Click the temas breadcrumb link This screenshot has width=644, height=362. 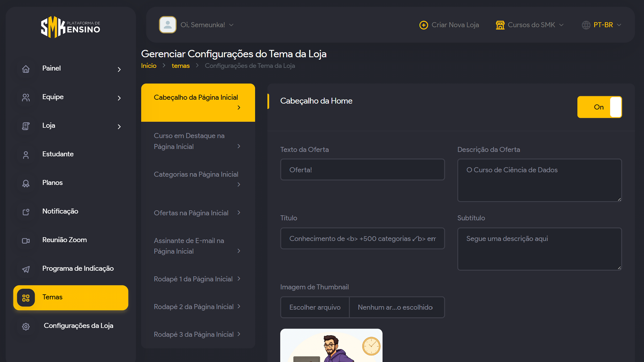(x=180, y=66)
